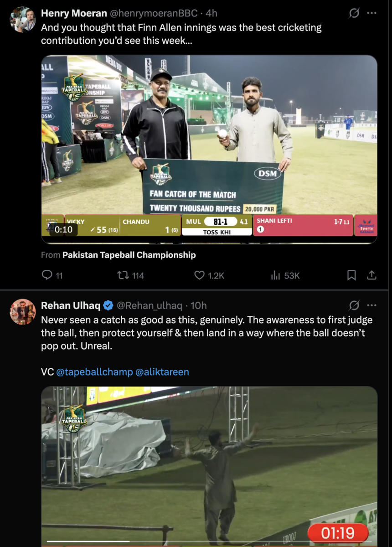The height and width of the screenshot is (547, 392).
Task: Expand more options on Rehan Ulhaq's tweet
Action: (372, 305)
